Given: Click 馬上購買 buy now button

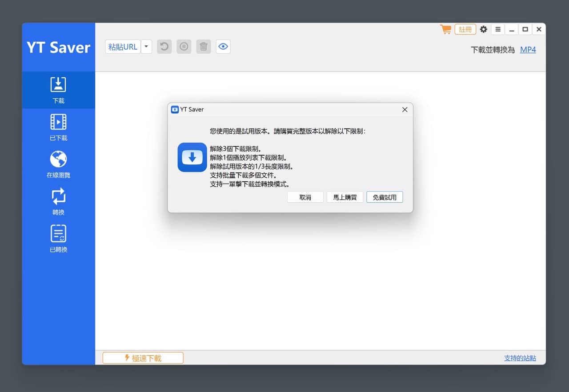Looking at the screenshot, I should 345,197.
